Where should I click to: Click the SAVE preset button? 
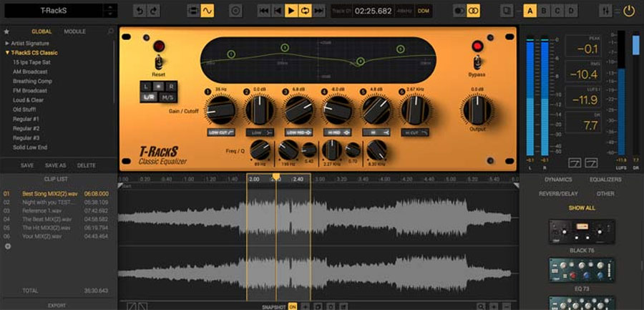pyautogui.click(x=27, y=165)
